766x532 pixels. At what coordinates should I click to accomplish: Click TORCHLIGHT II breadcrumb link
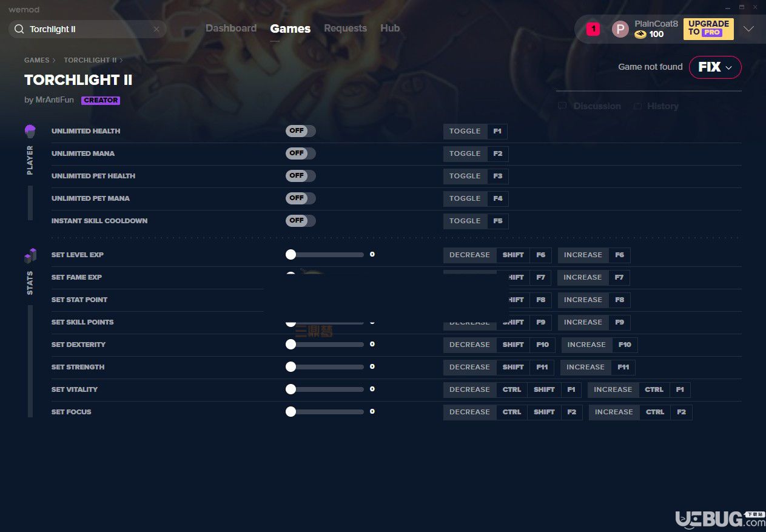click(90, 60)
